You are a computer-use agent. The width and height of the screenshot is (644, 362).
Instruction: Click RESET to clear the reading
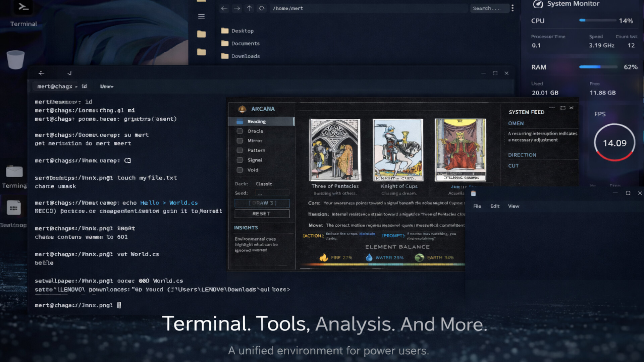tap(262, 214)
